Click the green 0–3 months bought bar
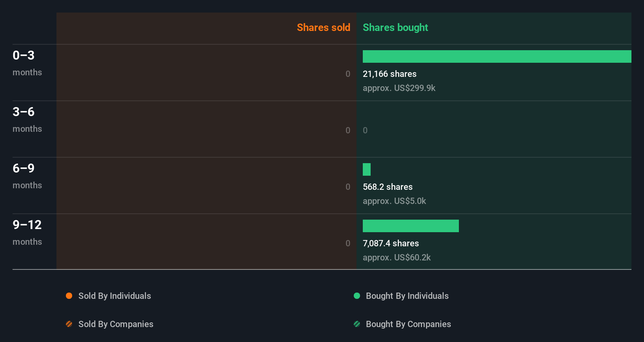Screen dimensions: 644x342 [x=497, y=56]
